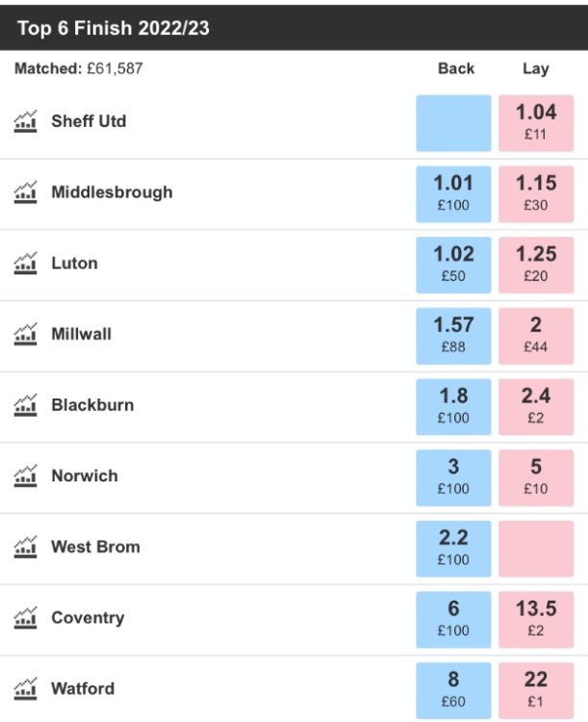Lay Millwall at odds of 2
This screenshot has width=588, height=722.
click(x=536, y=336)
